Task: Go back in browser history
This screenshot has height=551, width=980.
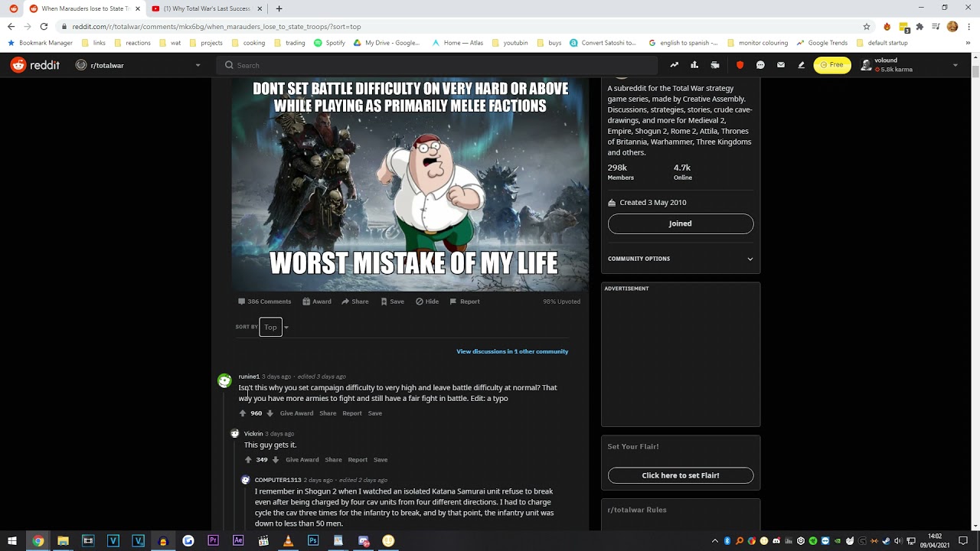Action: 11,26
